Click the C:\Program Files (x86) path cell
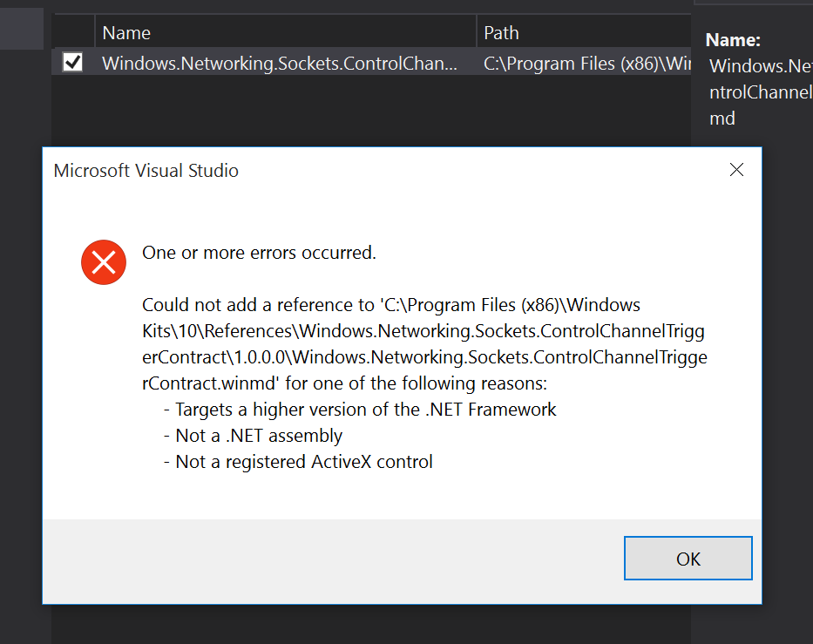The width and height of the screenshot is (813, 644). (587, 64)
